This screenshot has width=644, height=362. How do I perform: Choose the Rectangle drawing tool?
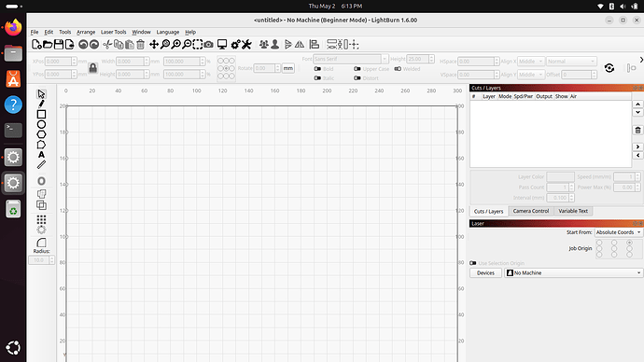41,115
